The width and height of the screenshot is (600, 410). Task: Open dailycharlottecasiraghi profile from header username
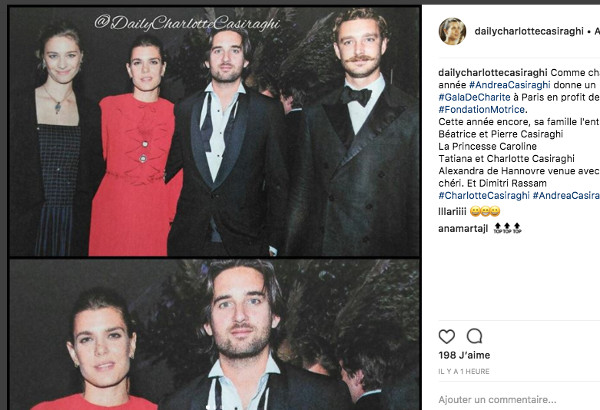(x=529, y=31)
